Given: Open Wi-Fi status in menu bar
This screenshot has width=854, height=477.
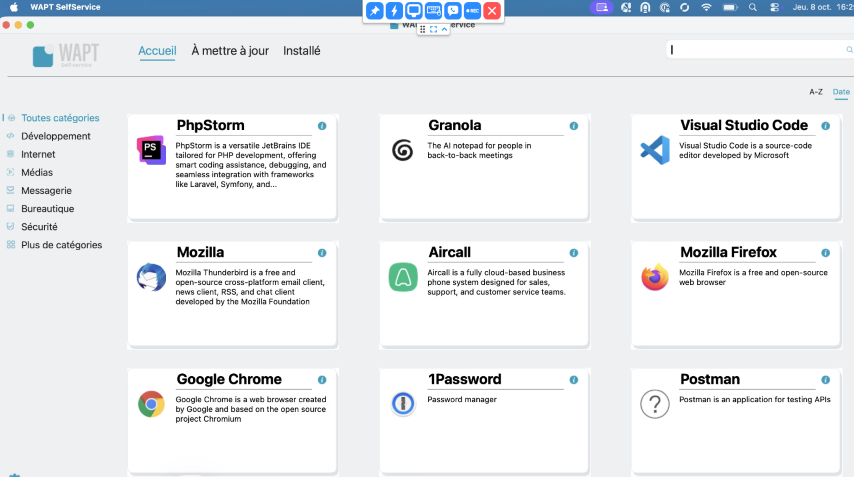Looking at the screenshot, I should click(706, 8).
